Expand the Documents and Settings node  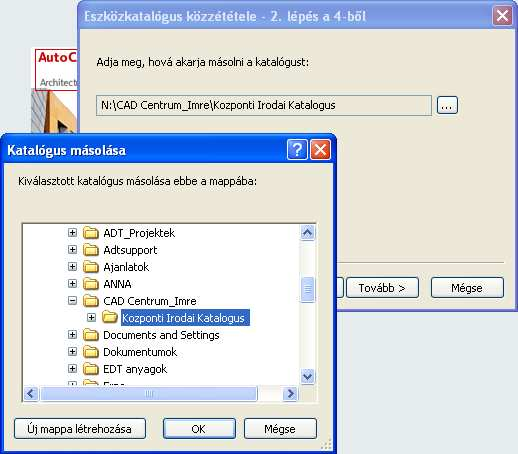pyautogui.click(x=72, y=334)
